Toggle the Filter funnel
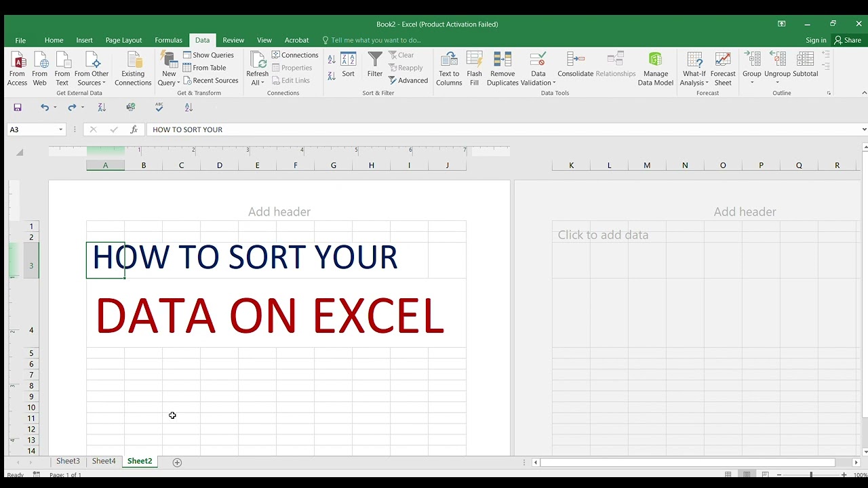This screenshot has height=488, width=868. (375, 65)
